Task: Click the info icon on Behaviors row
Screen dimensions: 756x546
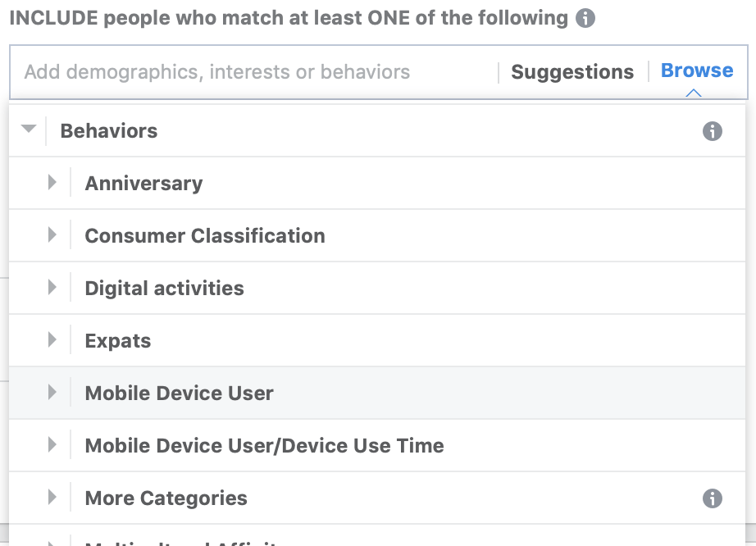Action: (712, 131)
